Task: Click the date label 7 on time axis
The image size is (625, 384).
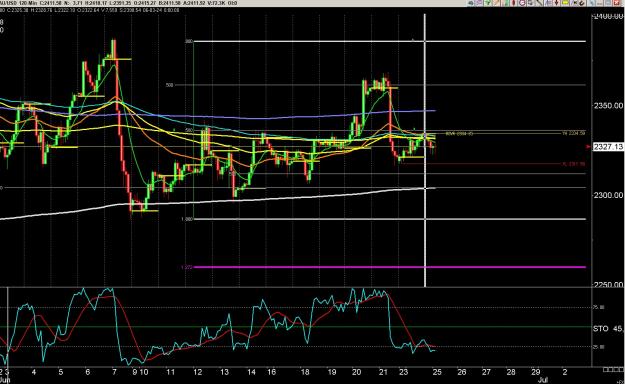Action: click(114, 372)
